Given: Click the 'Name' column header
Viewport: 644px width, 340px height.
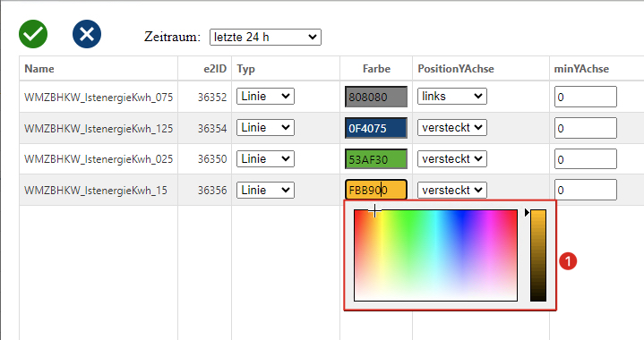Looking at the screenshot, I should [39, 69].
